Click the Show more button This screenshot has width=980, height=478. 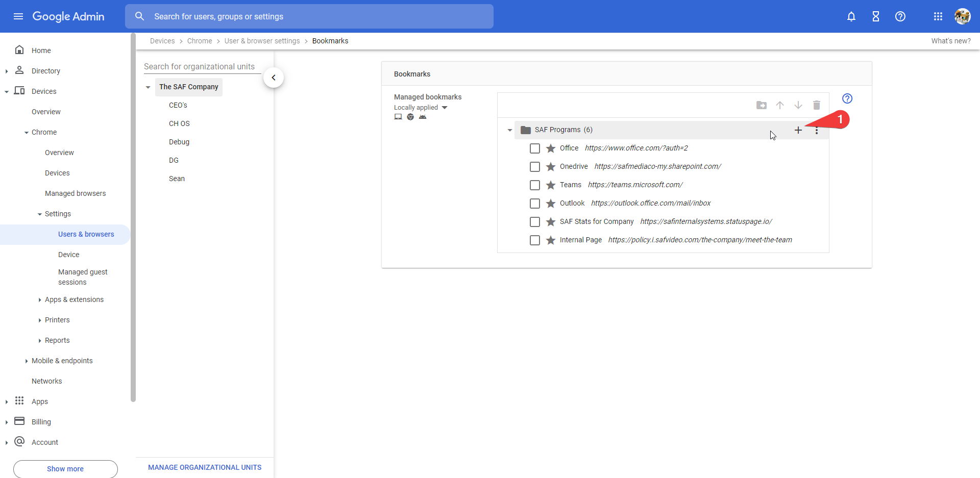coord(65,469)
